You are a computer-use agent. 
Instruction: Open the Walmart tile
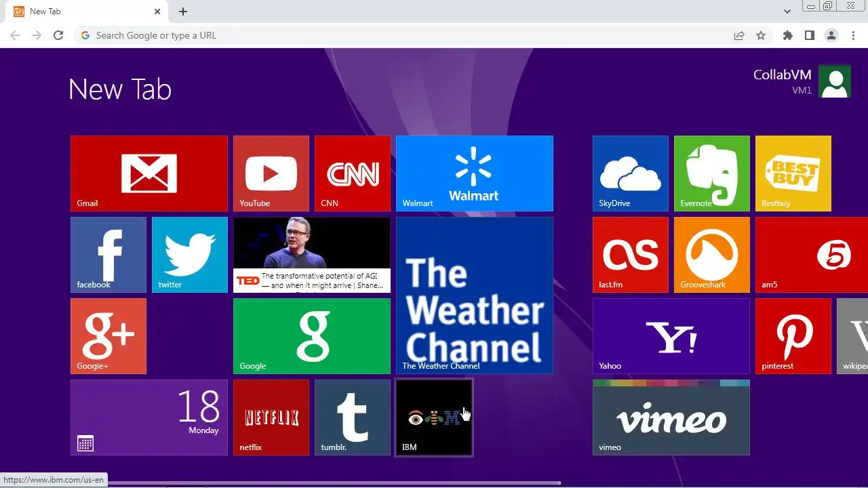click(475, 174)
